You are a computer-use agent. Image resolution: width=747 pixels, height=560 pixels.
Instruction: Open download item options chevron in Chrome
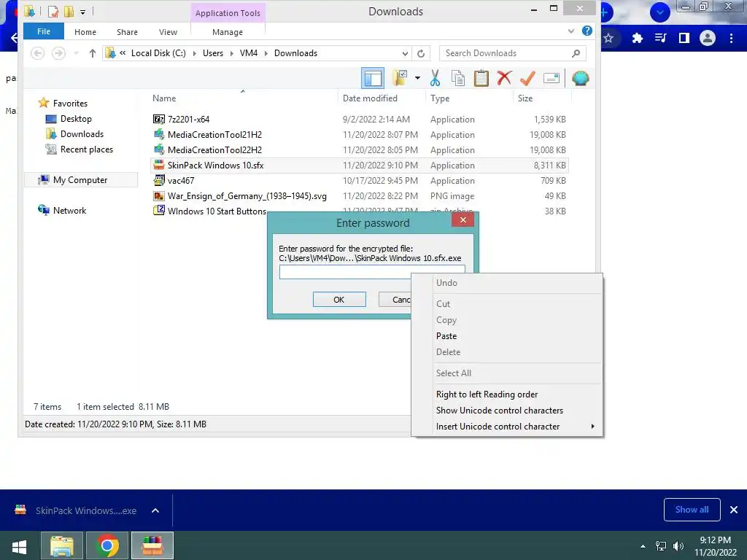155,510
